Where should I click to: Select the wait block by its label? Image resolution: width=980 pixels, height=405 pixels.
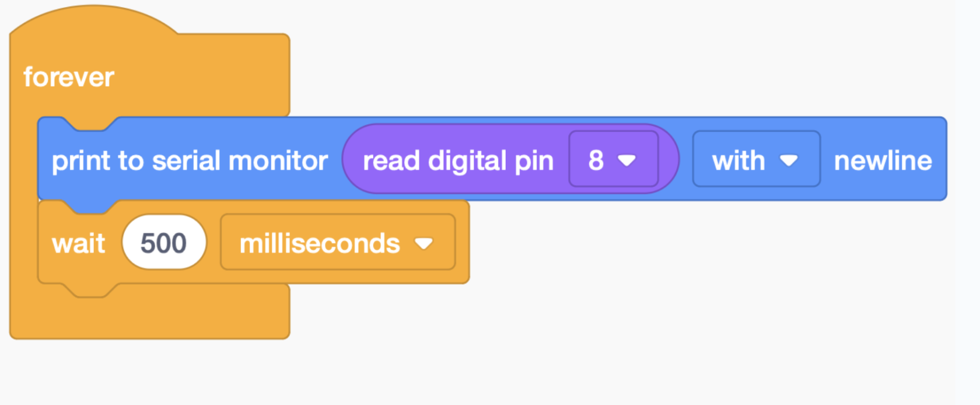[78, 243]
